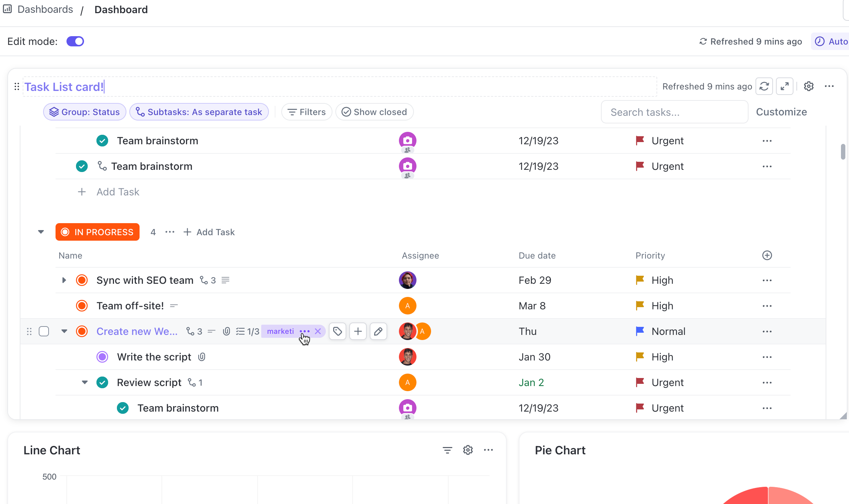Open the Group: Status menu
This screenshot has width=849, height=504.
[x=85, y=112]
